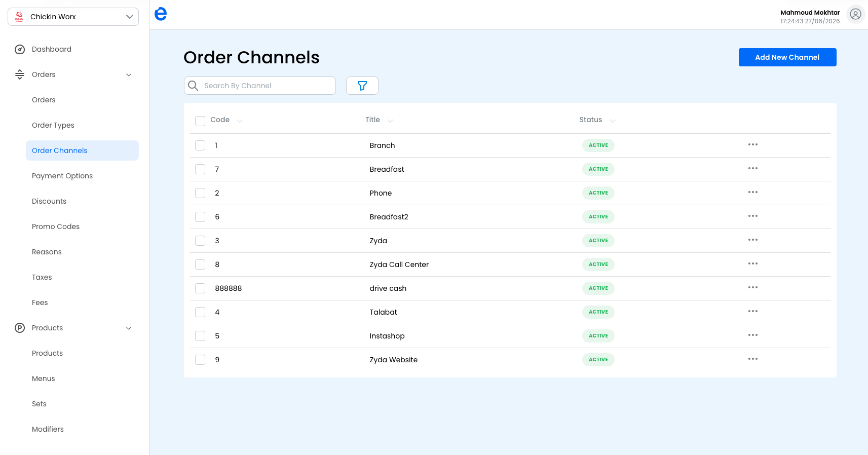Click the 'Zyda Website' title cell
This screenshot has width=868, height=455.
(394, 360)
